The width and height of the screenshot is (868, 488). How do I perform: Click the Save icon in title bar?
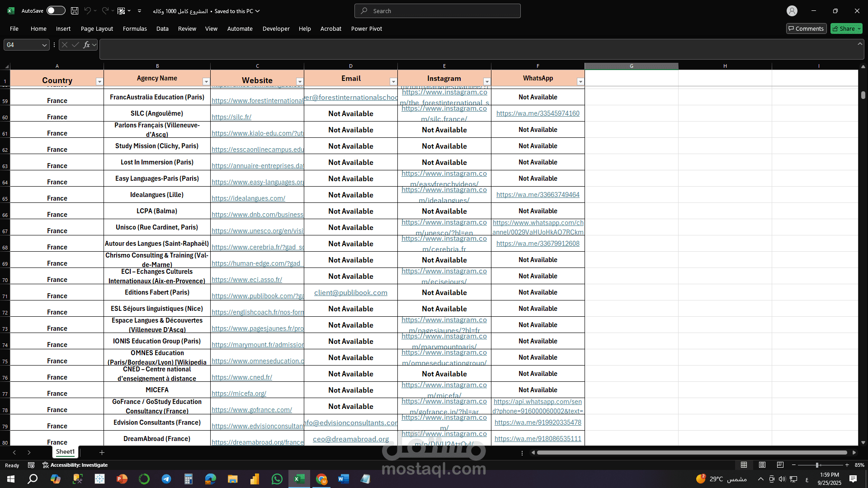pyautogui.click(x=75, y=11)
